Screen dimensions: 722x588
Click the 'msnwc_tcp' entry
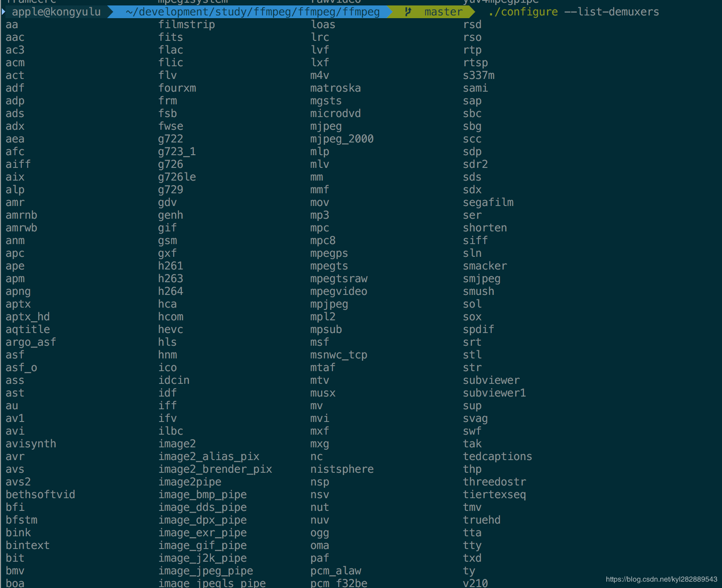click(x=339, y=355)
